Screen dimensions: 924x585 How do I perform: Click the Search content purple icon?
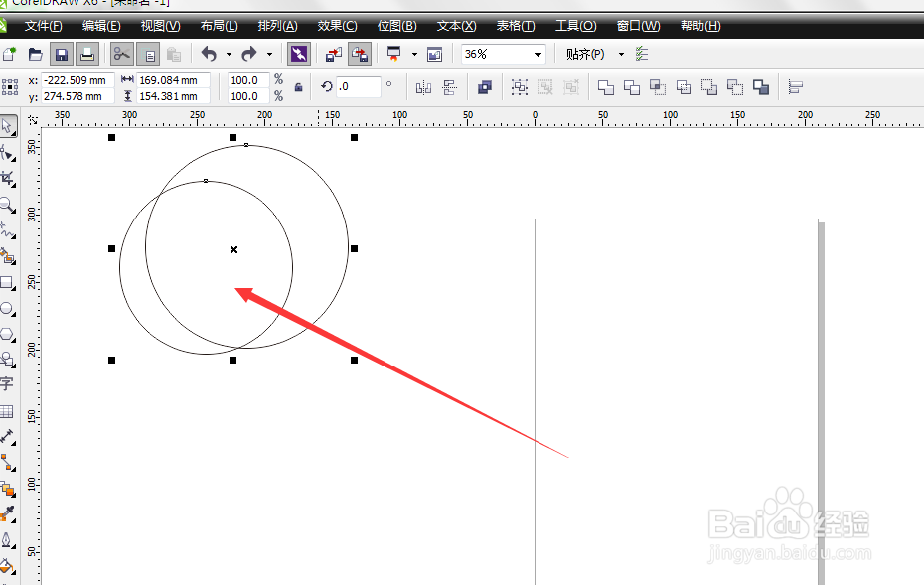[x=299, y=55]
